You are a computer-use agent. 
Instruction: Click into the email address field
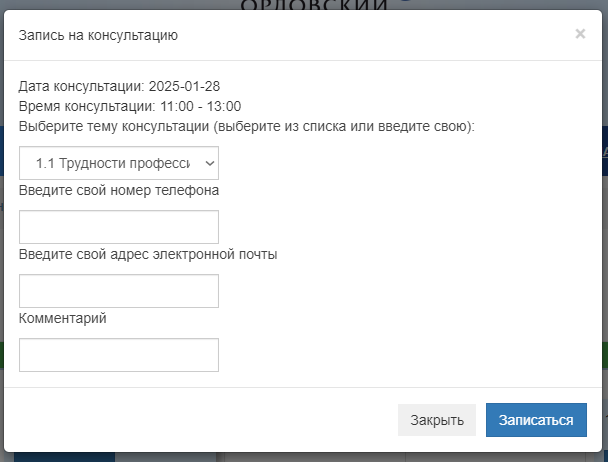coord(119,291)
